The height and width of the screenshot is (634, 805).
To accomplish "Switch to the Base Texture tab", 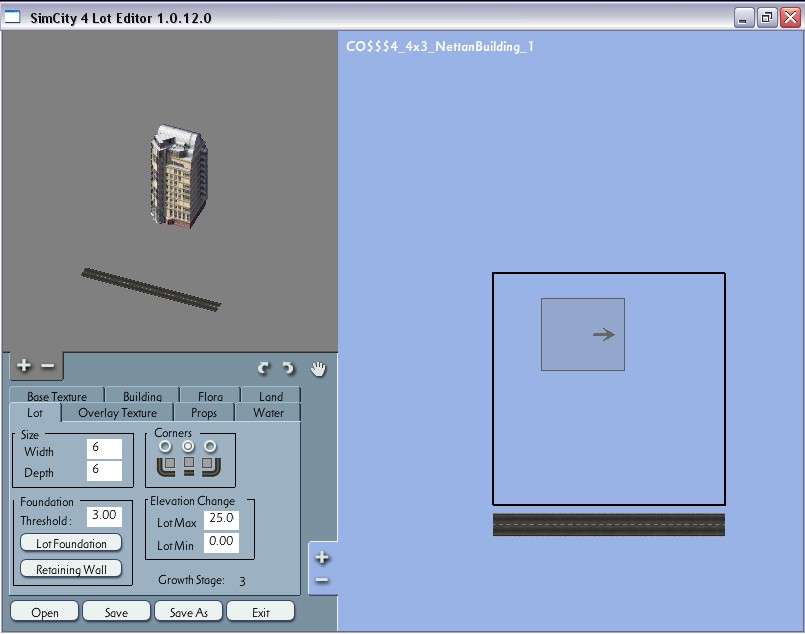I will pos(57,396).
